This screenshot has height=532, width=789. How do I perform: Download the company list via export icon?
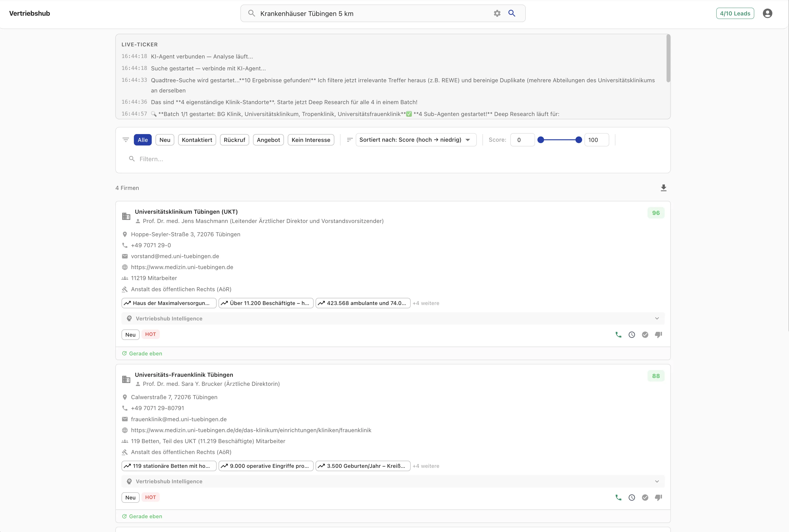tap(663, 188)
